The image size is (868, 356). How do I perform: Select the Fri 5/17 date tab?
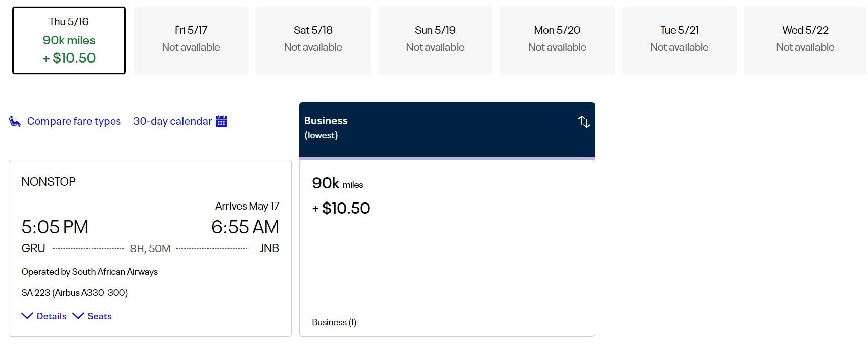tap(191, 40)
